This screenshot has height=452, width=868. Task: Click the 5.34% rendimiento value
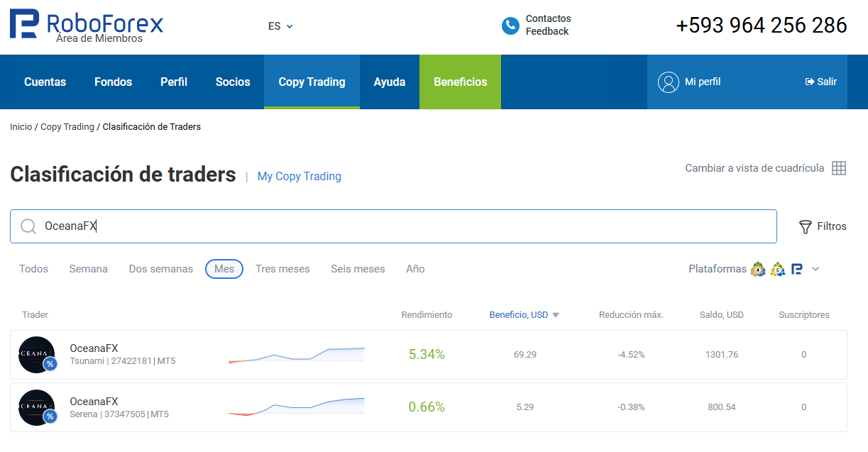427,355
